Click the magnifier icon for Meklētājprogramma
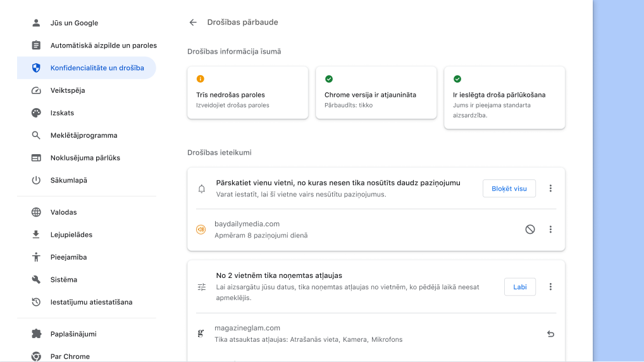The height and width of the screenshot is (362, 644). [x=36, y=135]
